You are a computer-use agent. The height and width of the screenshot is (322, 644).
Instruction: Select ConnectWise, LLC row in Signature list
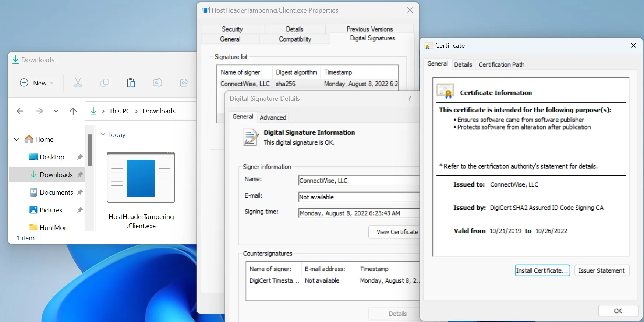tap(309, 84)
